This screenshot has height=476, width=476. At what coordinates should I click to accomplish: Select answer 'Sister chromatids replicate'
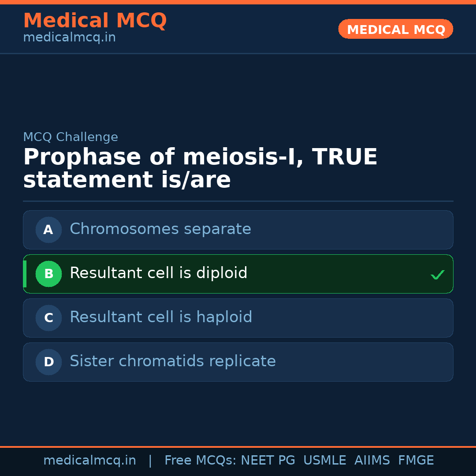(x=173, y=361)
